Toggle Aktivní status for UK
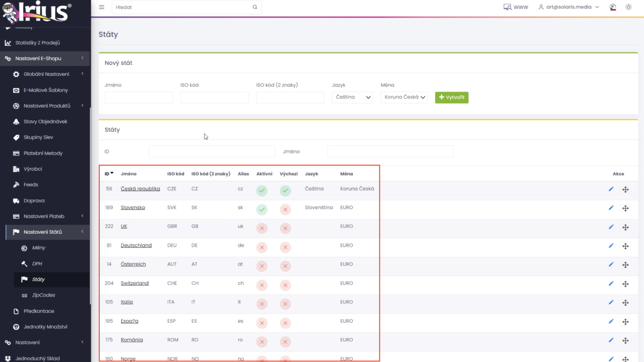Screen dimensions: 644x362 [x=262, y=228]
